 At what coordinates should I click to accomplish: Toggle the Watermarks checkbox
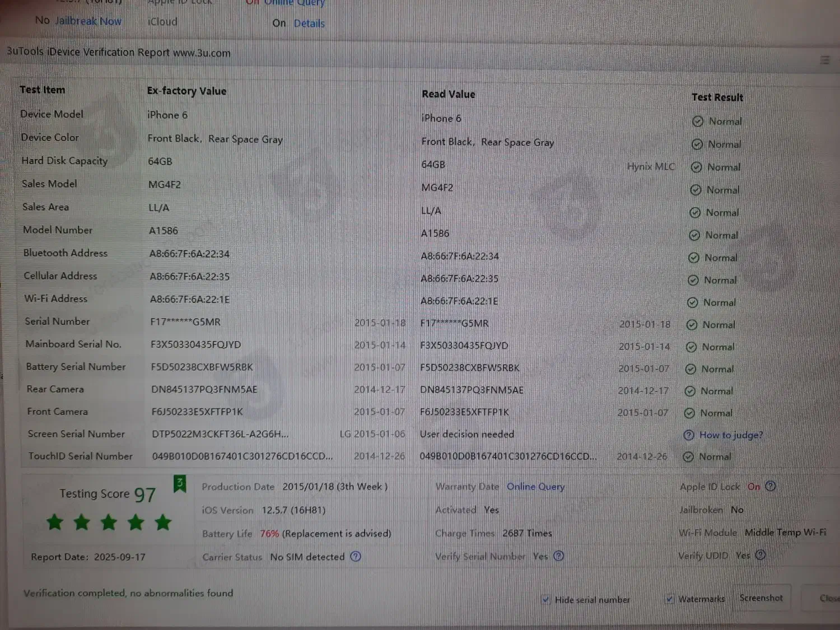pos(670,599)
